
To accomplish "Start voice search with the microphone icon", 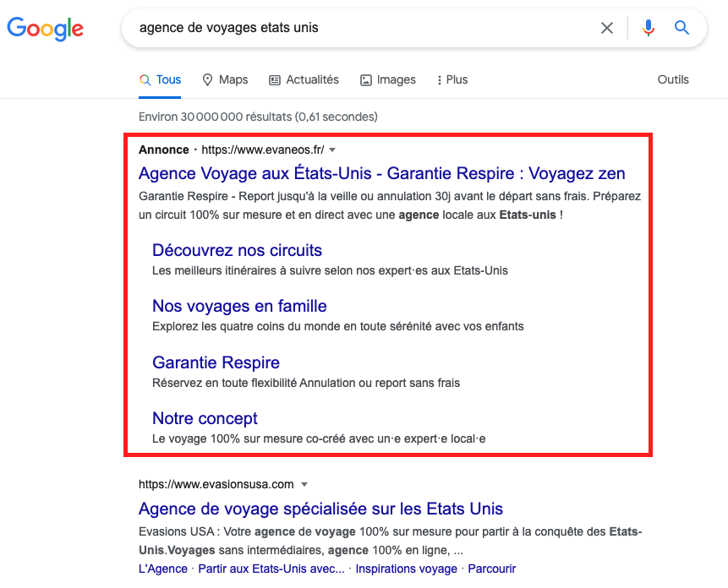I will tap(649, 28).
